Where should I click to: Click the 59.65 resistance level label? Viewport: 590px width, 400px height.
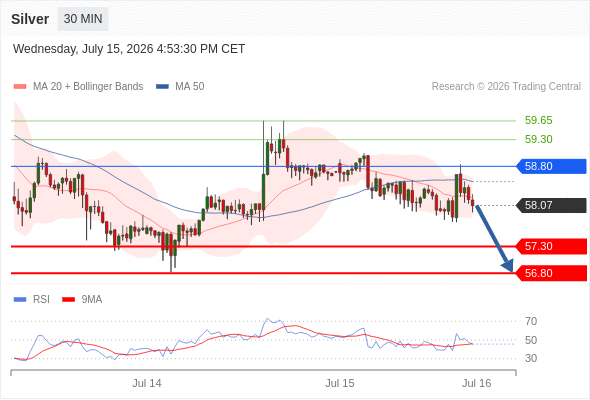point(538,120)
